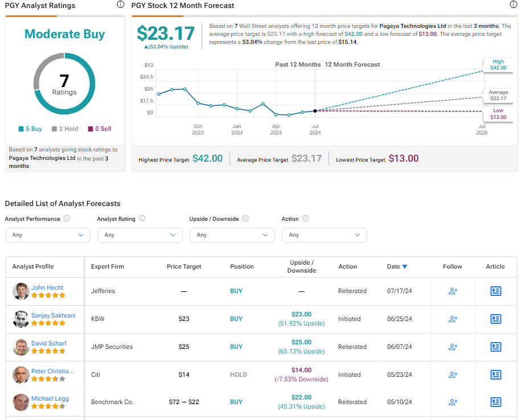Click the Peter Christia... analyst link
Screen dimensions: 521x420
pos(52,371)
